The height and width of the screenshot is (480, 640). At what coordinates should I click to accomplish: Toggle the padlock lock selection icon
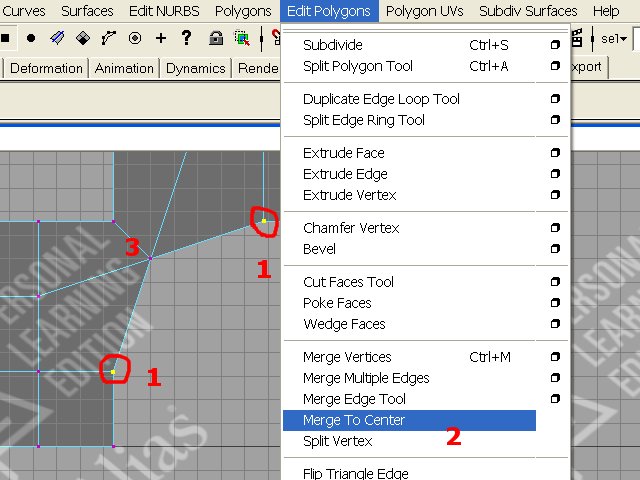coord(216,39)
